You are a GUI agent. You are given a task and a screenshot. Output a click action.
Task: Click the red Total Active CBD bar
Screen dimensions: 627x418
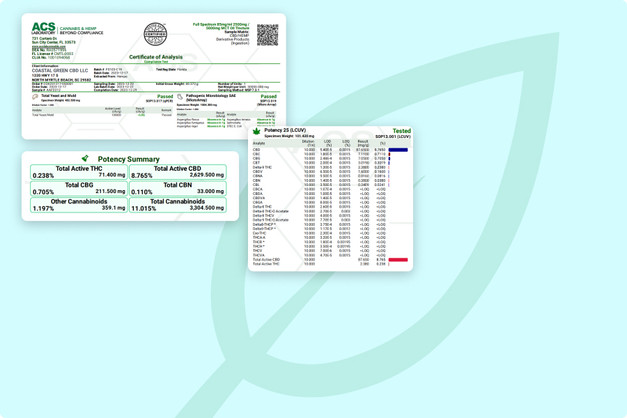click(398, 260)
